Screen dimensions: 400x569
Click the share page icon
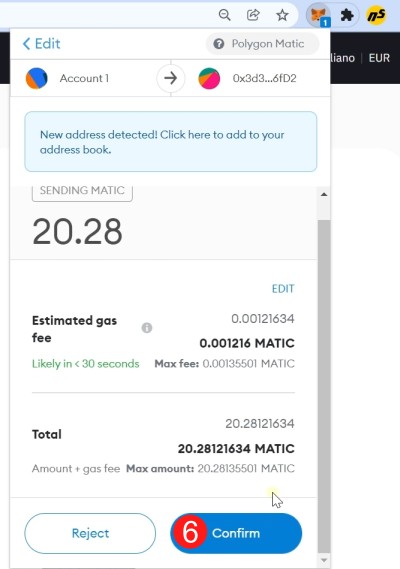pos(253,15)
